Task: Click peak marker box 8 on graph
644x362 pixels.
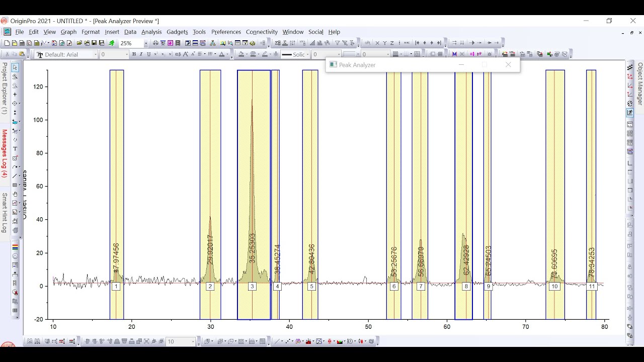Action: click(x=466, y=287)
